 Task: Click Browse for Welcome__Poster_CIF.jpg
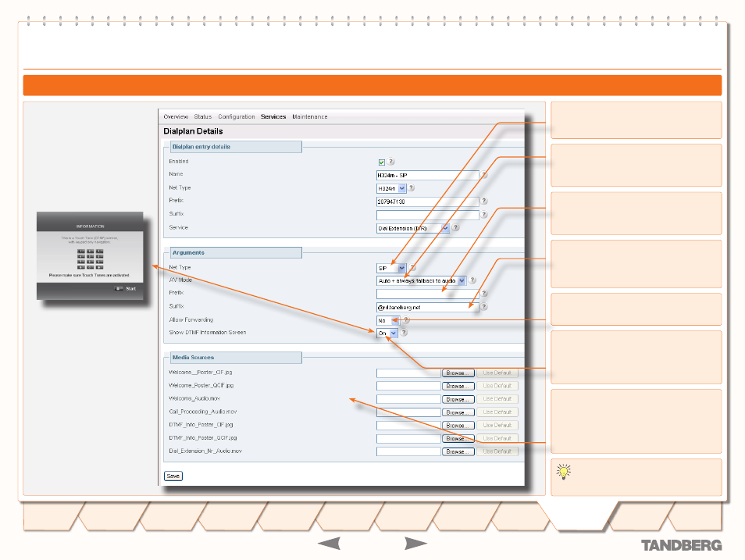click(x=458, y=373)
